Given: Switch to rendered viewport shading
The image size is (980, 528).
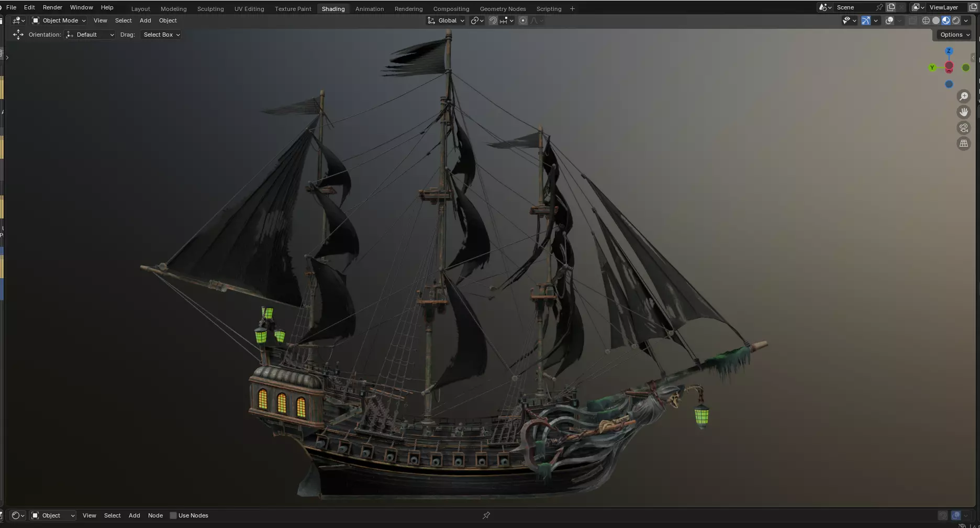Looking at the screenshot, I should [x=956, y=20].
